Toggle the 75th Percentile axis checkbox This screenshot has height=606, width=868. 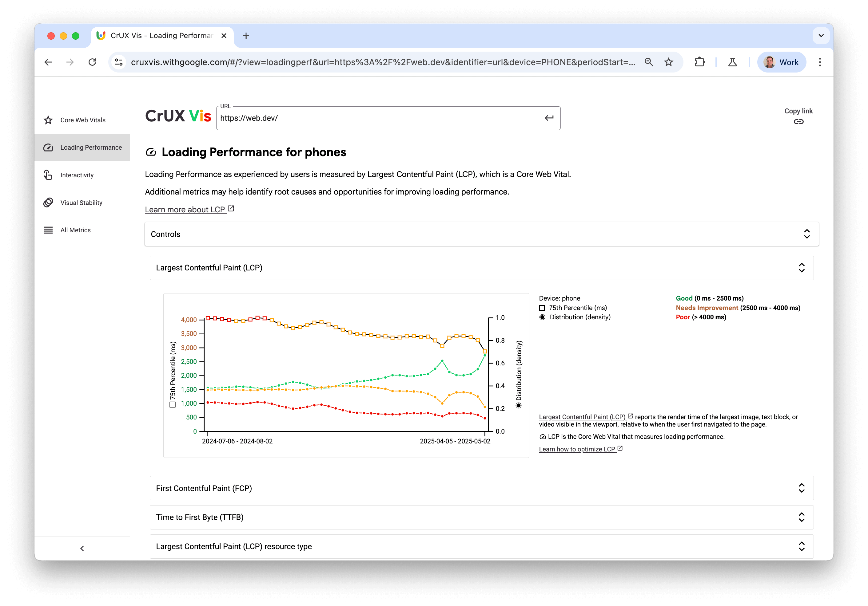click(172, 404)
